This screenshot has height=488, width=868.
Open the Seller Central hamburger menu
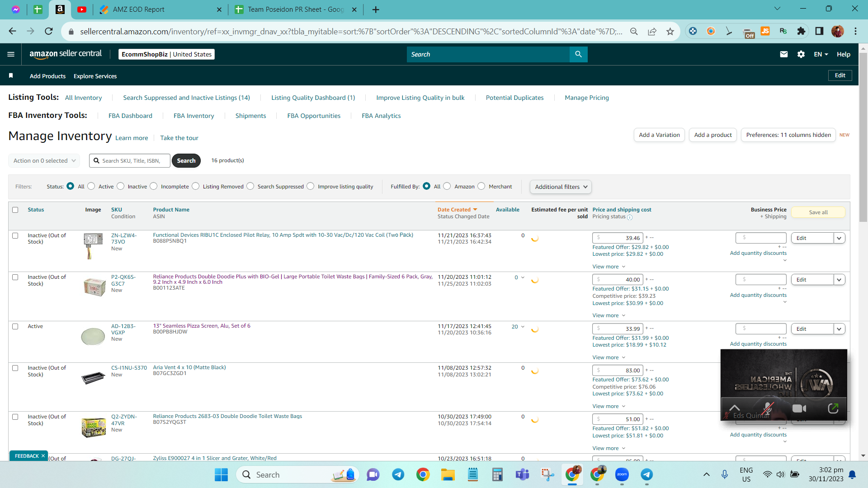click(11, 54)
